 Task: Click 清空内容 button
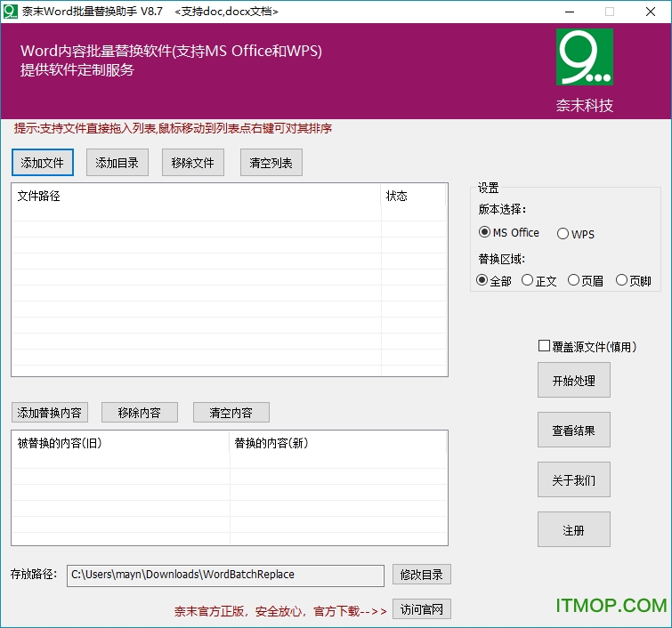[231, 412]
